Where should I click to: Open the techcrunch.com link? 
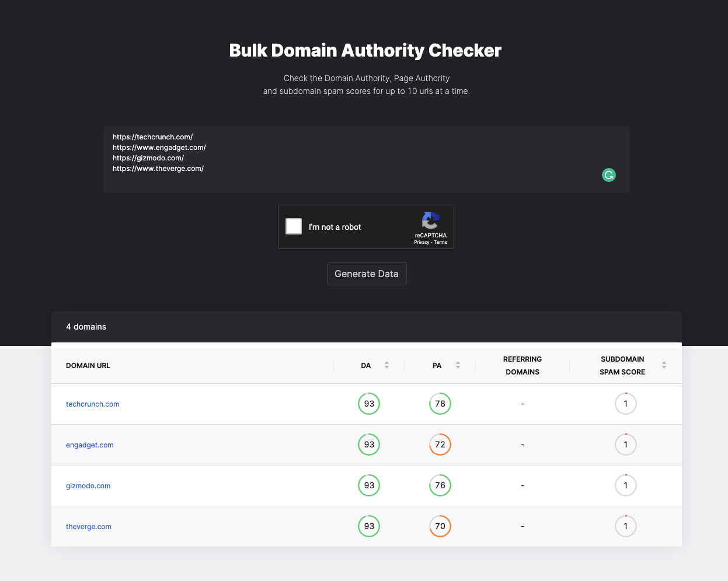[93, 404]
